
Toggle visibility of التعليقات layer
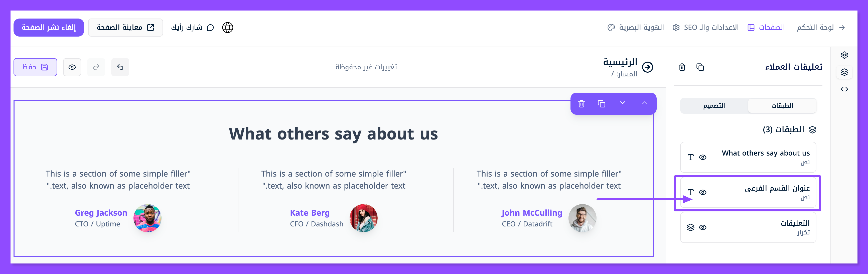(702, 227)
